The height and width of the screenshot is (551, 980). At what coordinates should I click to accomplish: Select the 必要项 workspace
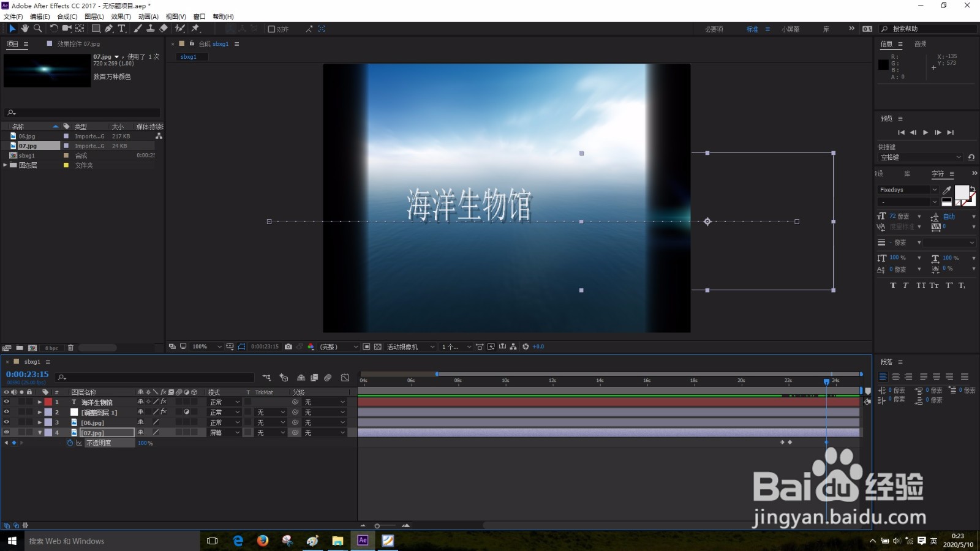[x=714, y=29]
